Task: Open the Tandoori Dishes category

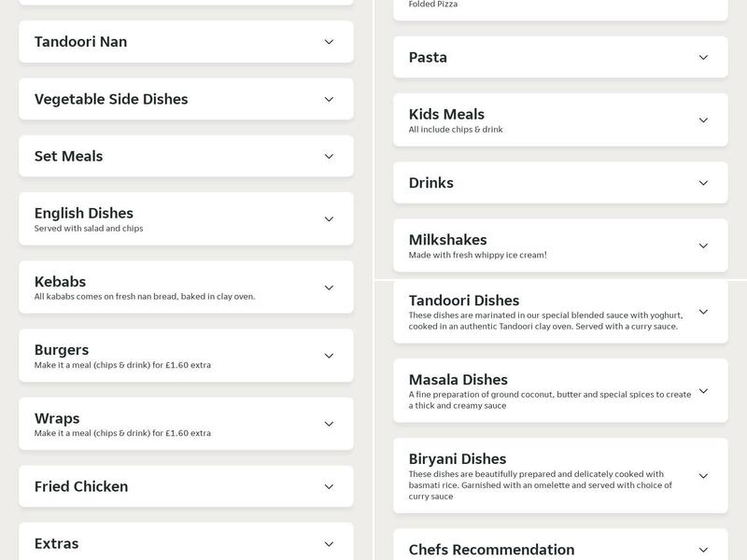Action: [560, 313]
